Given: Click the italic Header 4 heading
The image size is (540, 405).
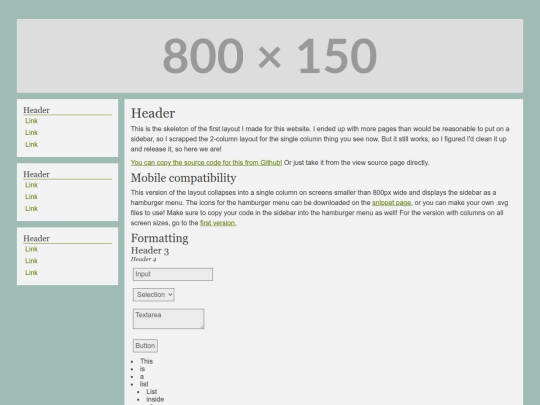Looking at the screenshot, I should (x=144, y=259).
